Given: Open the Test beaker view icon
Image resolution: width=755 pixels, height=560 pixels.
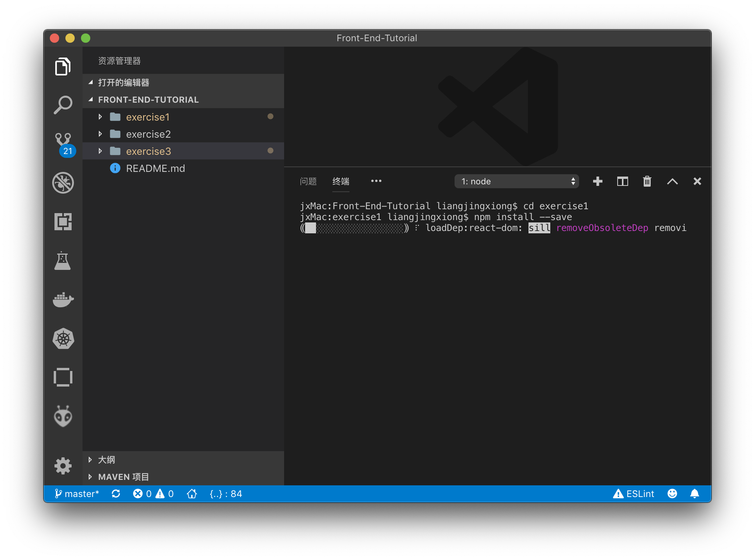Looking at the screenshot, I should point(63,261).
